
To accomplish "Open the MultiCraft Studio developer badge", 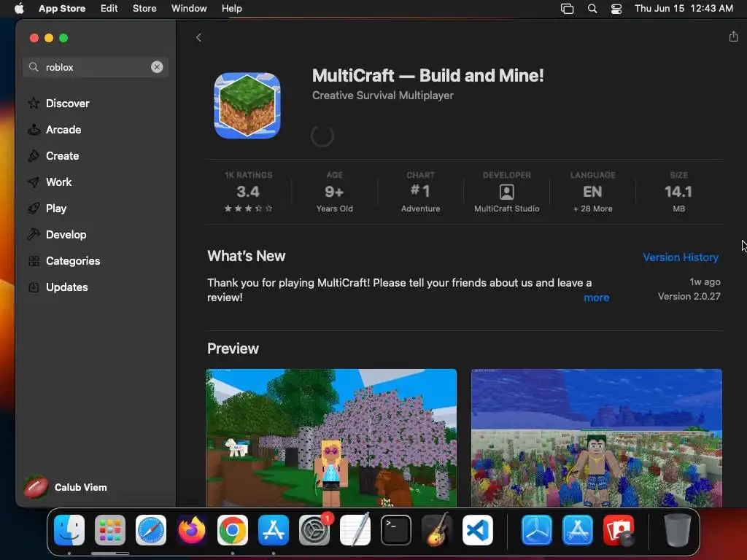I will [507, 192].
